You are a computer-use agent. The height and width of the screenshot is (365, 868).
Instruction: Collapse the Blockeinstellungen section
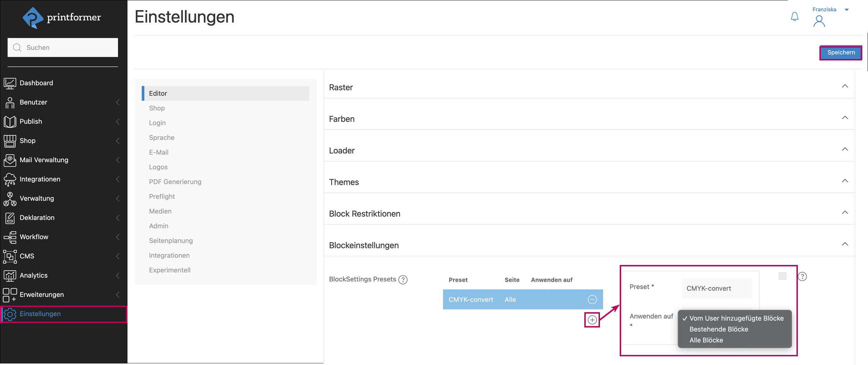point(845,244)
